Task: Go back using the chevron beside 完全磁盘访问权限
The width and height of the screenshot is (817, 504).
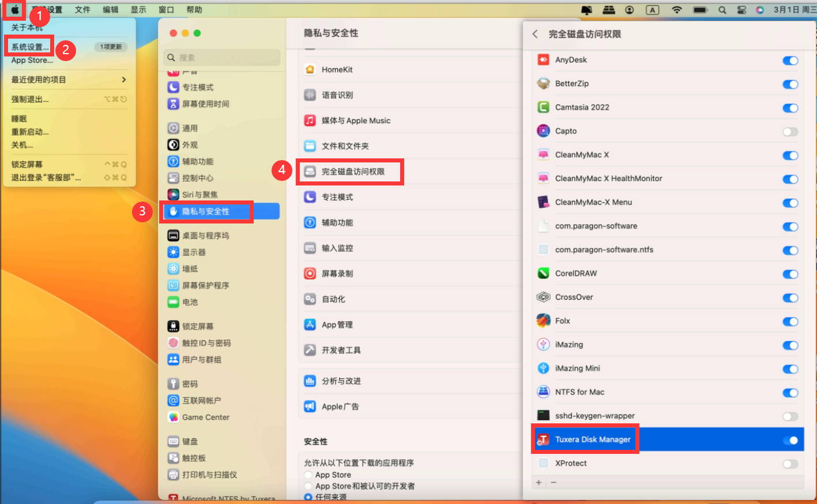Action: pyautogui.click(x=535, y=34)
